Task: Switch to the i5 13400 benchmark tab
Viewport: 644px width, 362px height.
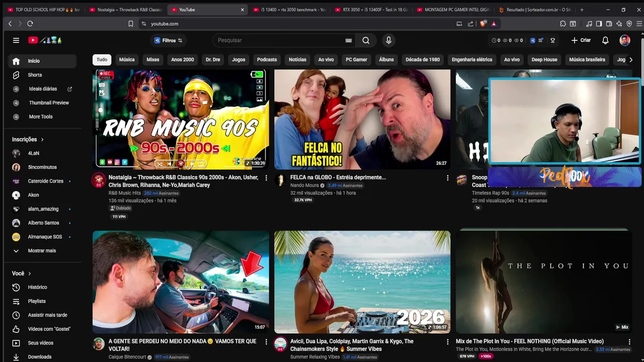Action: click(290, 10)
